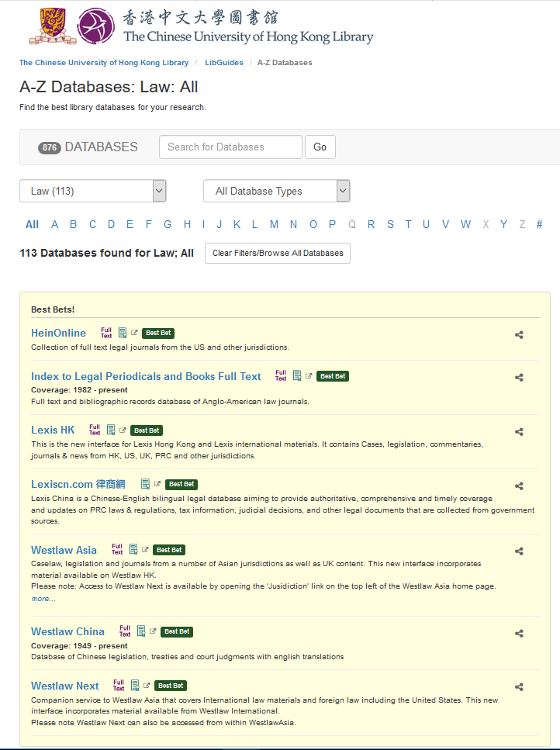
Task: Expand Westlaw Asia description with more...
Action: [43, 599]
